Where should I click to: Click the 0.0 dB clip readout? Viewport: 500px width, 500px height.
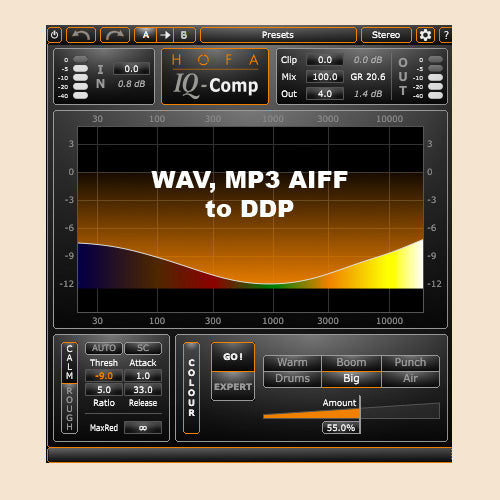[x=368, y=60]
